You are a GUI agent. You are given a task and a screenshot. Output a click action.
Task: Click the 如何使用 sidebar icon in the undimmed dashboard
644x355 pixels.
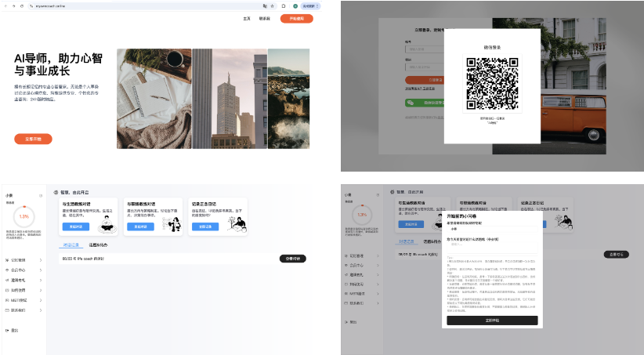point(7,290)
